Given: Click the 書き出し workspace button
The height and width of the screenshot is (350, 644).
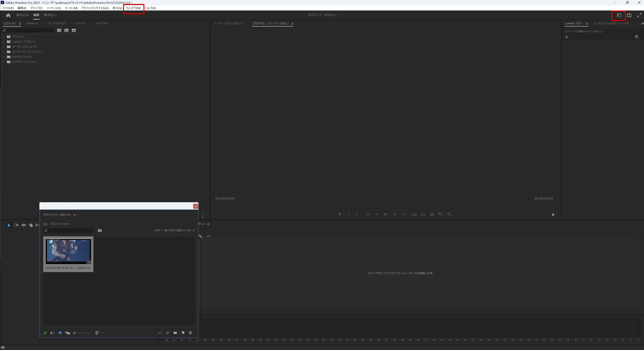Looking at the screenshot, I should [x=50, y=15].
